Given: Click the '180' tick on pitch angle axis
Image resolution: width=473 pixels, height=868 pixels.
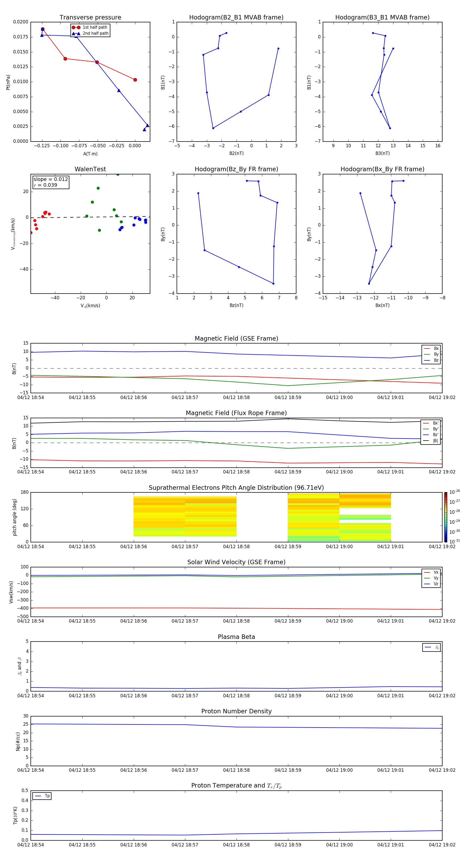Looking at the screenshot, I should (25, 492).
